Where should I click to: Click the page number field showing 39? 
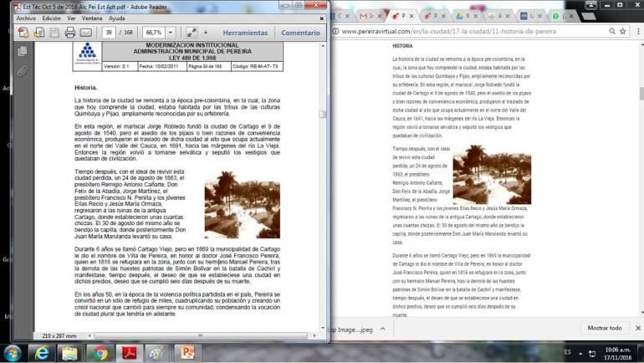110,33
